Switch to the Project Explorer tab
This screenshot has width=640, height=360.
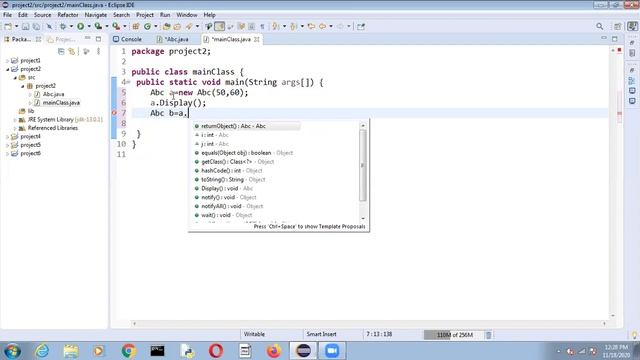click(x=61, y=39)
